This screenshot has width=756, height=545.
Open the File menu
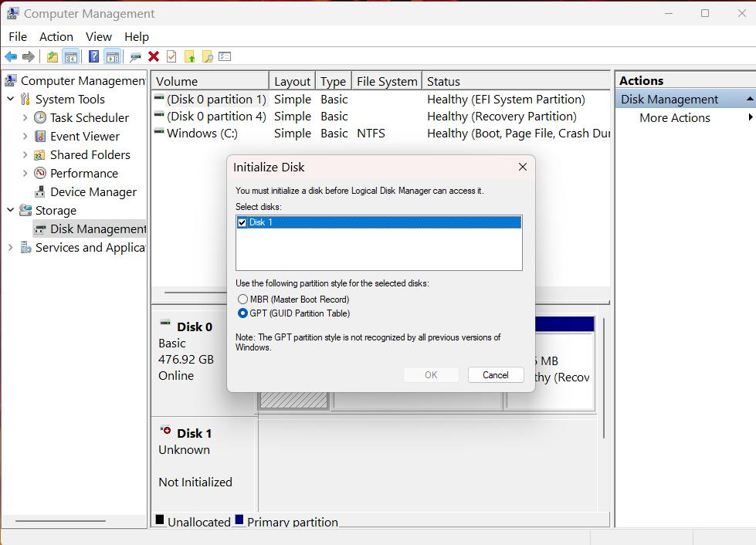pyautogui.click(x=18, y=36)
